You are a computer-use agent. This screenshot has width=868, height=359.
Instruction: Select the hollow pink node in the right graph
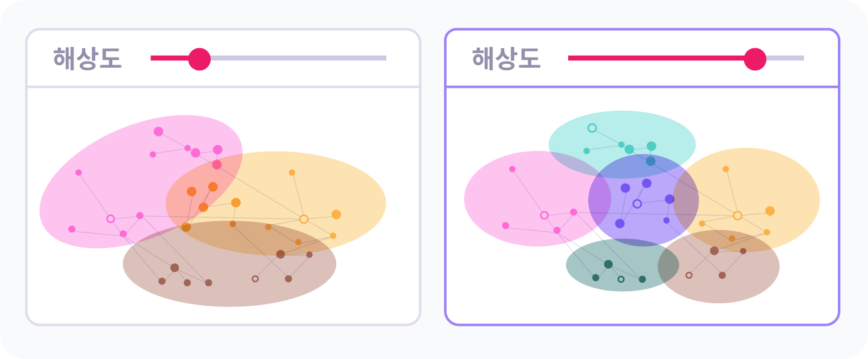point(544,216)
